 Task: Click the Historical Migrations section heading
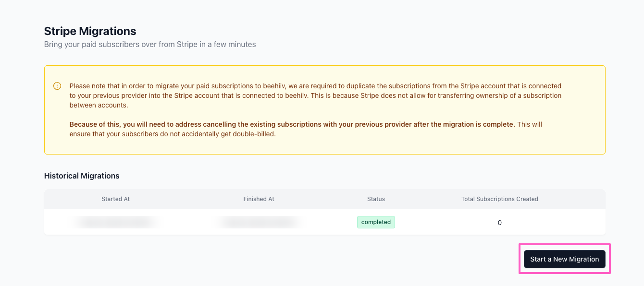82,176
